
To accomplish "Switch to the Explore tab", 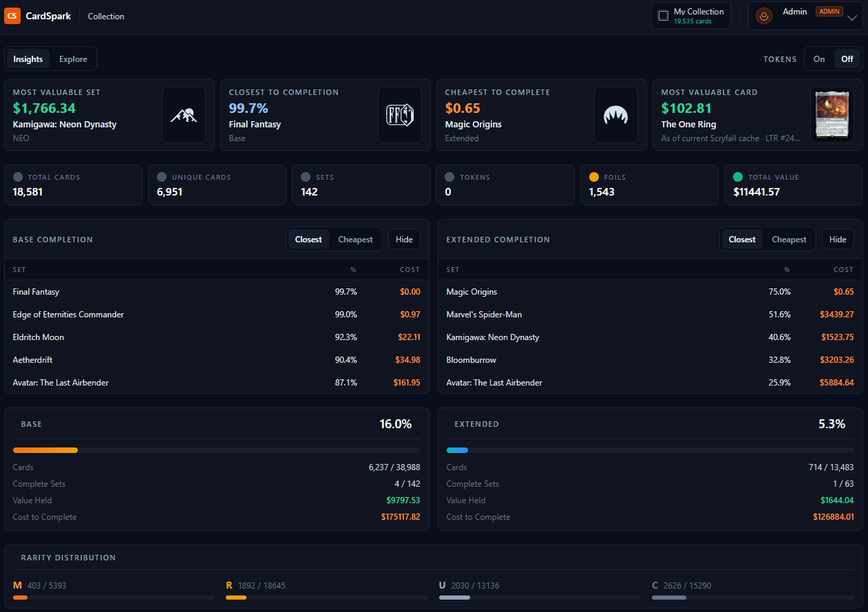I will [73, 59].
